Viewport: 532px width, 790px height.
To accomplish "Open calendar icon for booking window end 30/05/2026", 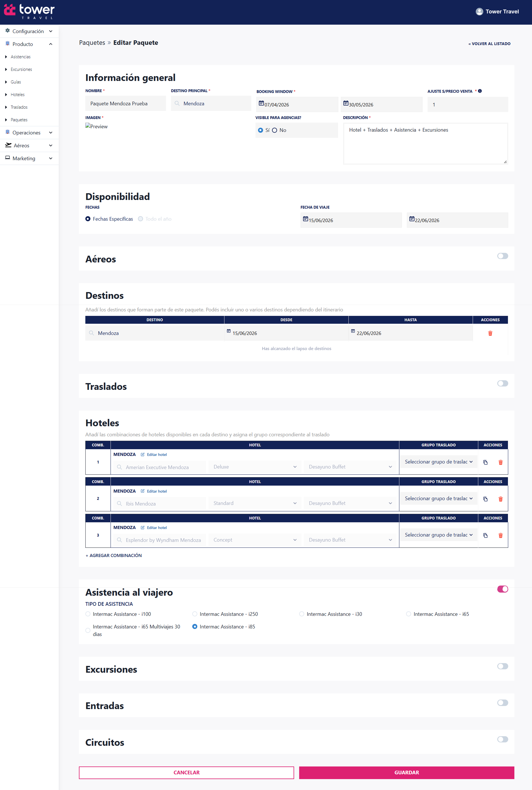I will point(345,104).
